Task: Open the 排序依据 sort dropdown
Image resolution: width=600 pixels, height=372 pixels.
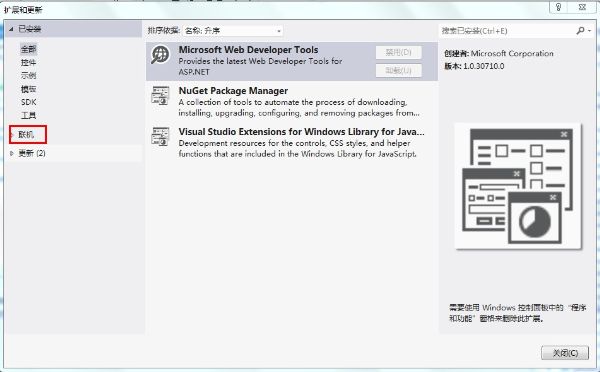Action: 233,31
